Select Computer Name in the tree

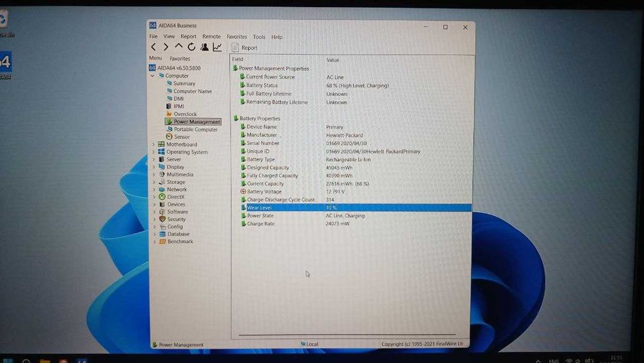pos(189,92)
